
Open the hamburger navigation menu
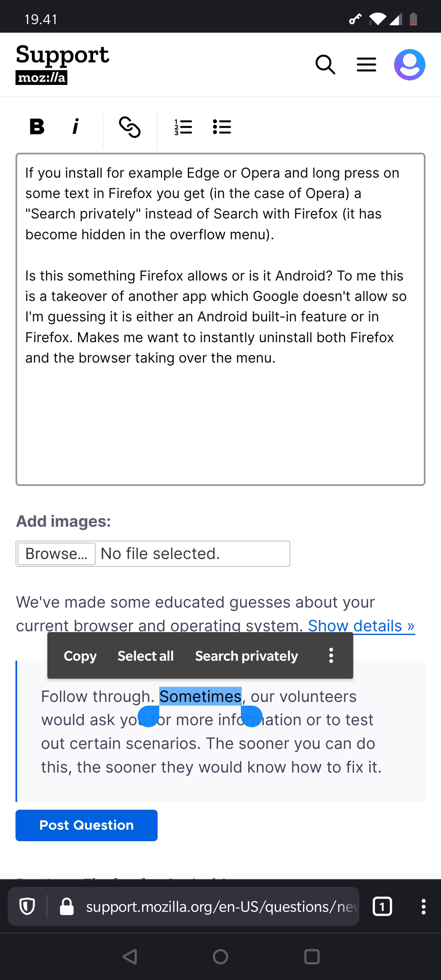coord(366,65)
